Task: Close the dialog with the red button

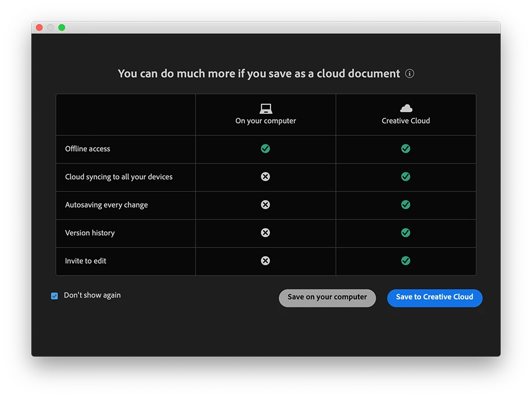Action: coord(39,27)
